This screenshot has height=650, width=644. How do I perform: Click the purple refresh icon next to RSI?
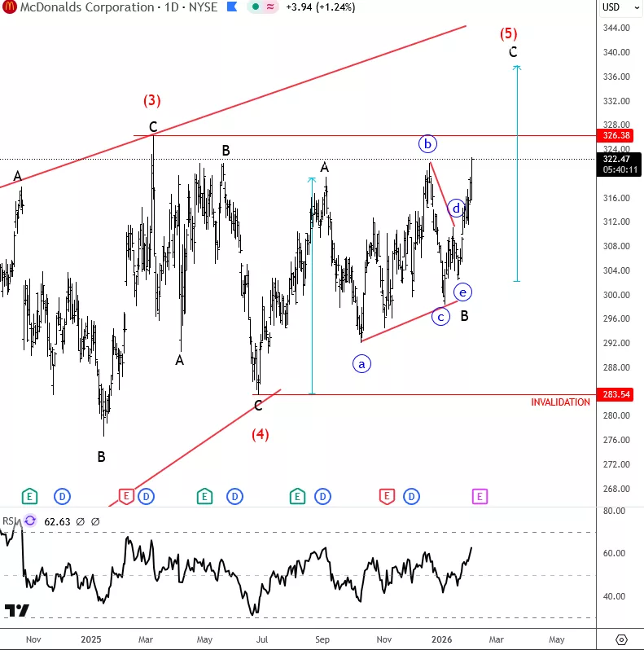point(30,520)
